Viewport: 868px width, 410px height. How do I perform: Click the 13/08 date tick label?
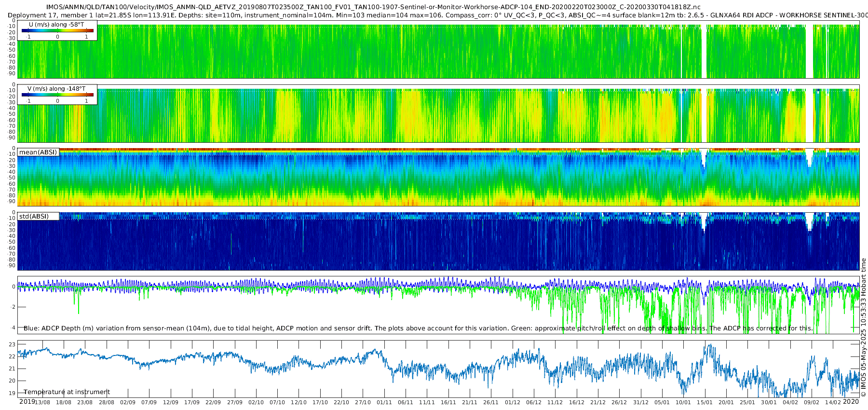click(42, 402)
